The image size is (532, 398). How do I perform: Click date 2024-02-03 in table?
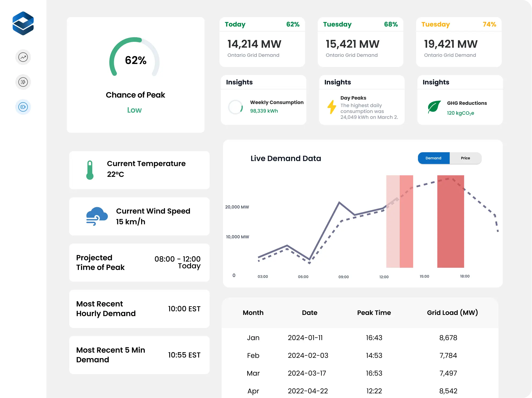pyautogui.click(x=308, y=355)
